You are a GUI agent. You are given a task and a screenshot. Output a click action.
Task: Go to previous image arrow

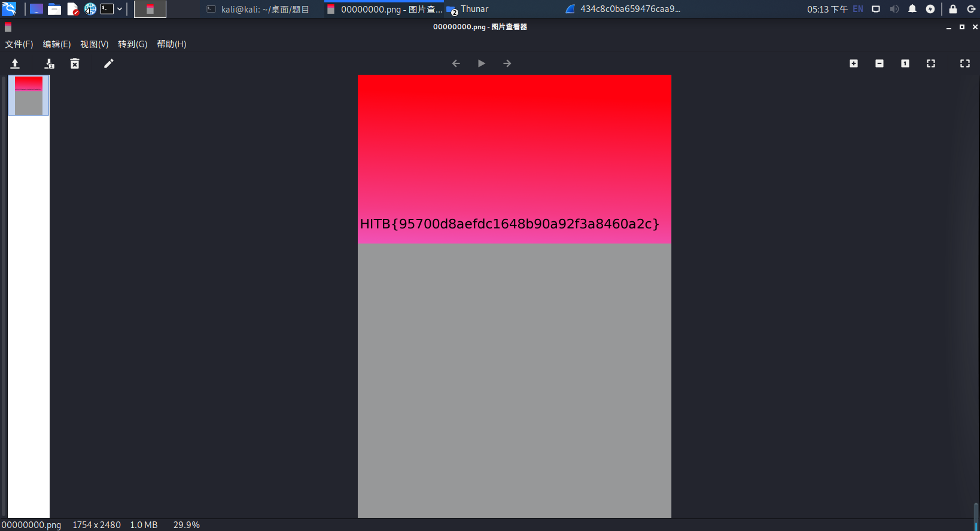tap(456, 63)
